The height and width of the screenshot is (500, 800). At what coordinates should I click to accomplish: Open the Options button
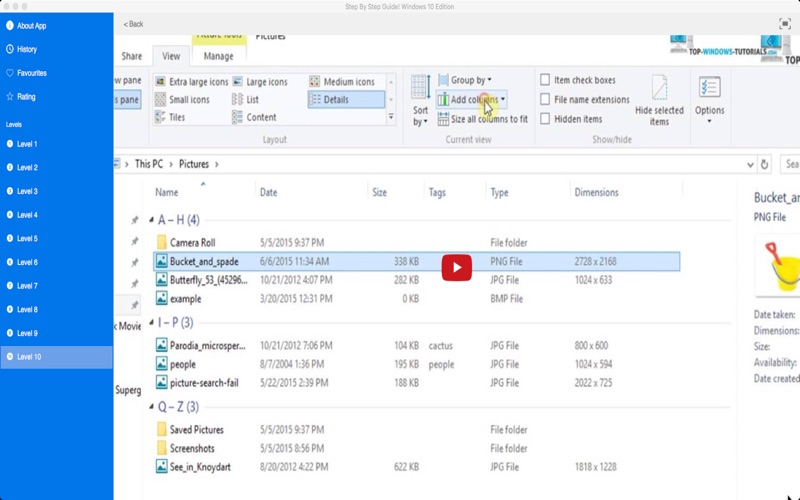(709, 101)
